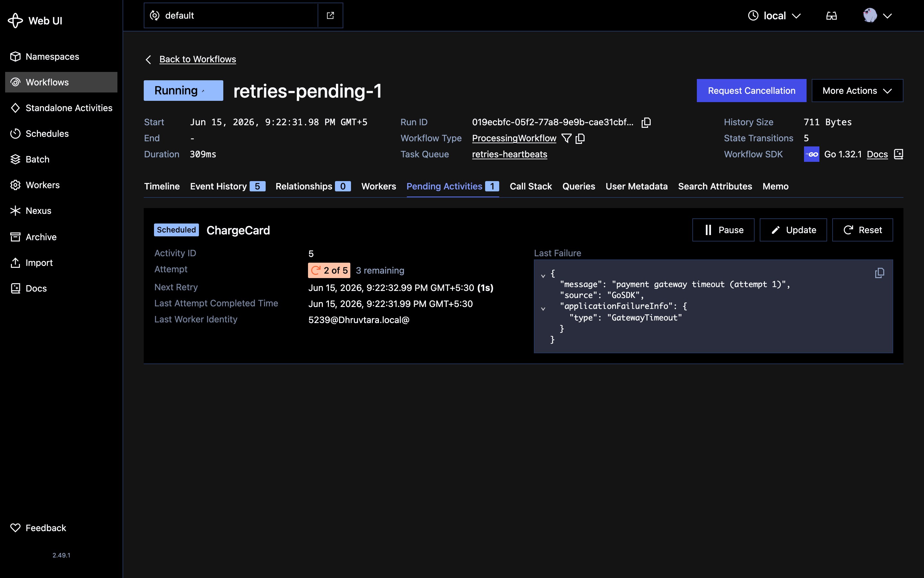Open Batch operations page
The image size is (924, 578).
[x=61, y=159]
